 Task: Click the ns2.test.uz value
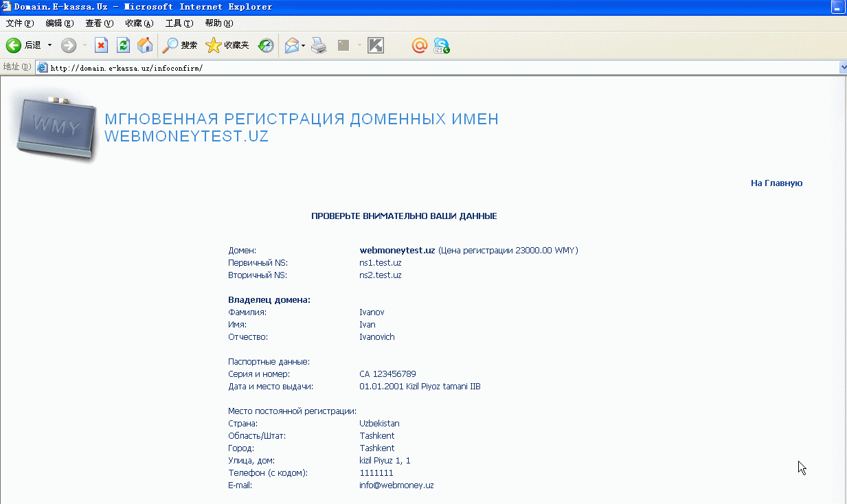381,275
